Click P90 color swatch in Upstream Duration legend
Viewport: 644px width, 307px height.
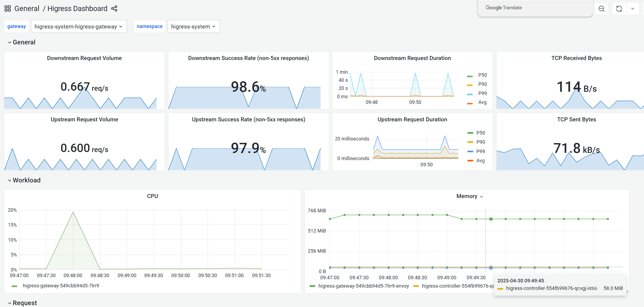tap(470, 142)
